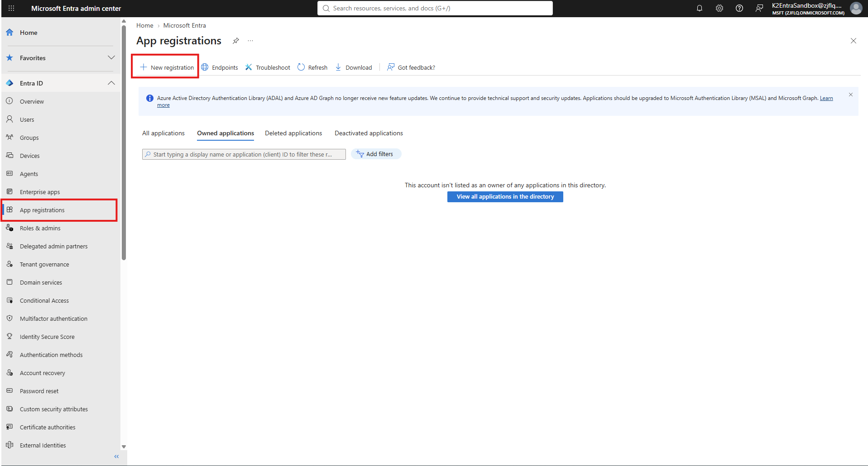Click the Password reset icon
This screenshot has height=466, width=868.
10,390
